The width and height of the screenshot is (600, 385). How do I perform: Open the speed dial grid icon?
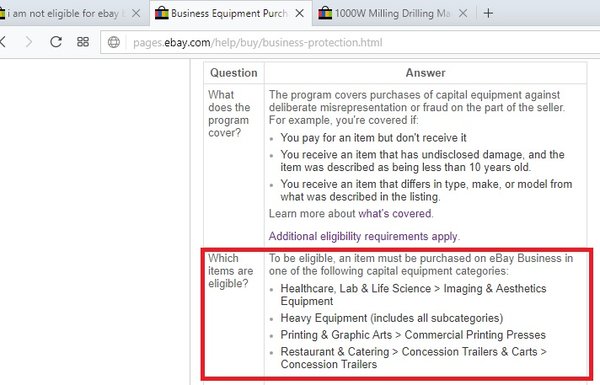[x=83, y=42]
